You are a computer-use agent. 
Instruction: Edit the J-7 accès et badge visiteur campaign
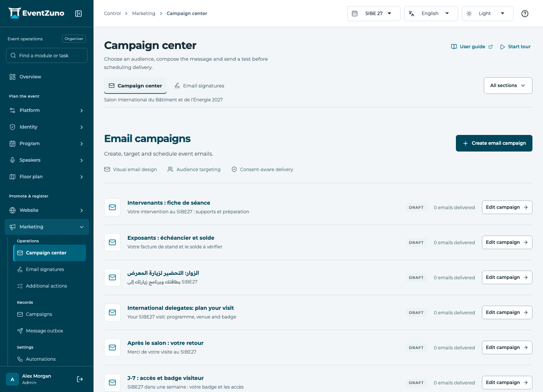coord(507,383)
